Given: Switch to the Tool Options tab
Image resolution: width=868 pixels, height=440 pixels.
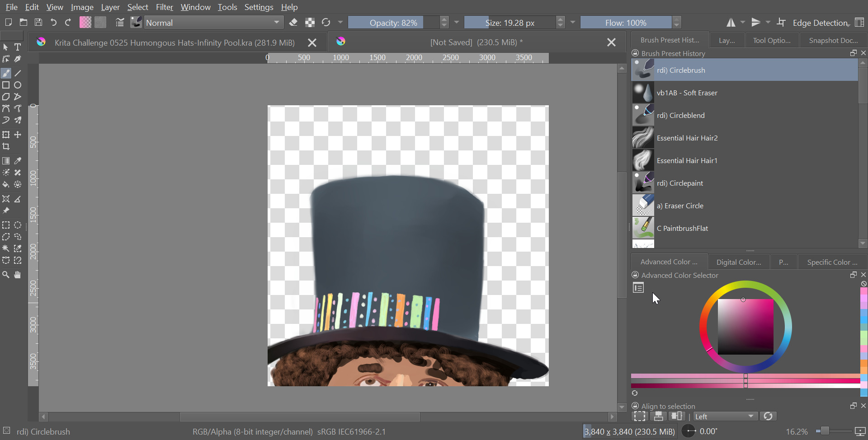Looking at the screenshot, I should [x=771, y=40].
